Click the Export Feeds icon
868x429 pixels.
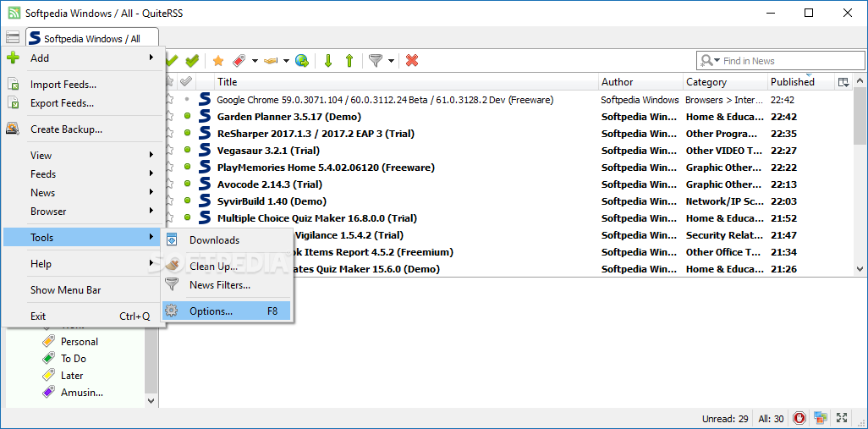(x=13, y=102)
